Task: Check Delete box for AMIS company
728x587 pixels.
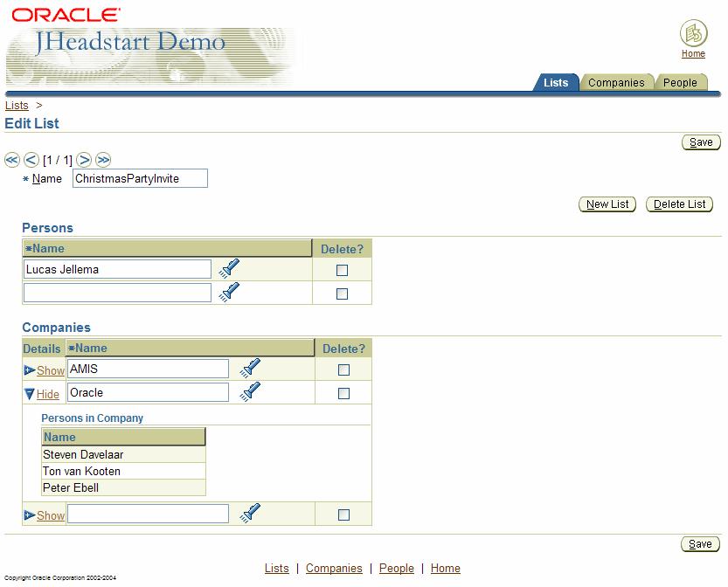Action: (x=343, y=370)
